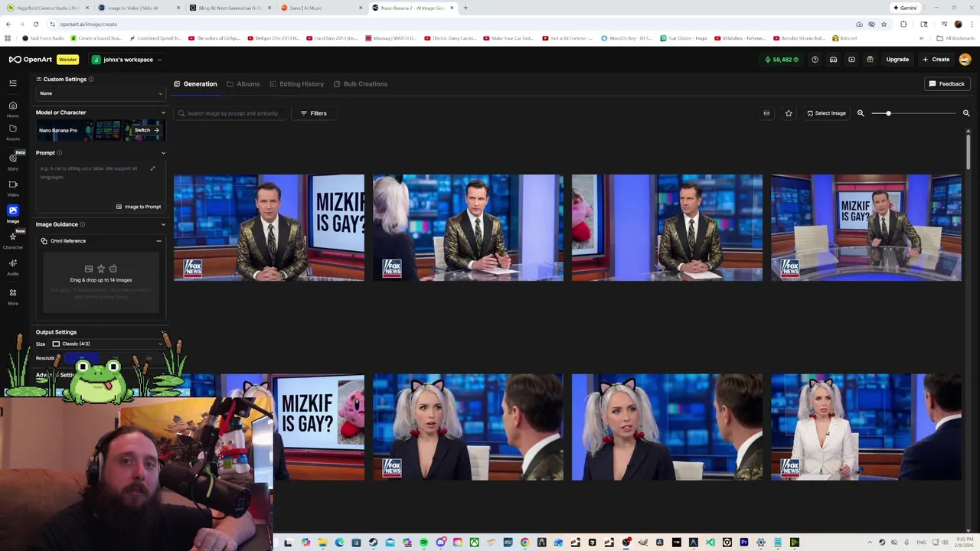Open Assets in the sidebar
The height and width of the screenshot is (551, 980).
click(x=13, y=132)
